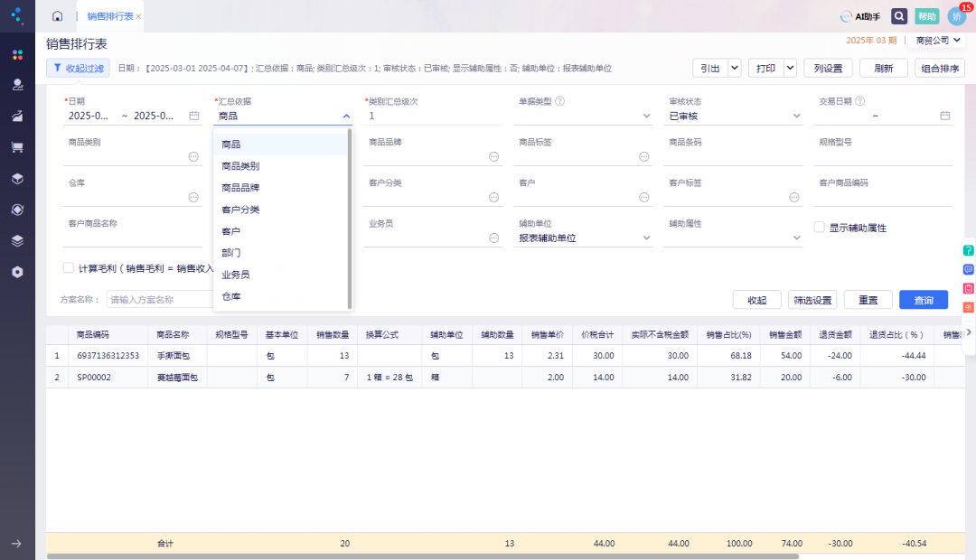Viewport: 976px width, 560px height.
Task: Open the home page icon
Action: tap(57, 16)
